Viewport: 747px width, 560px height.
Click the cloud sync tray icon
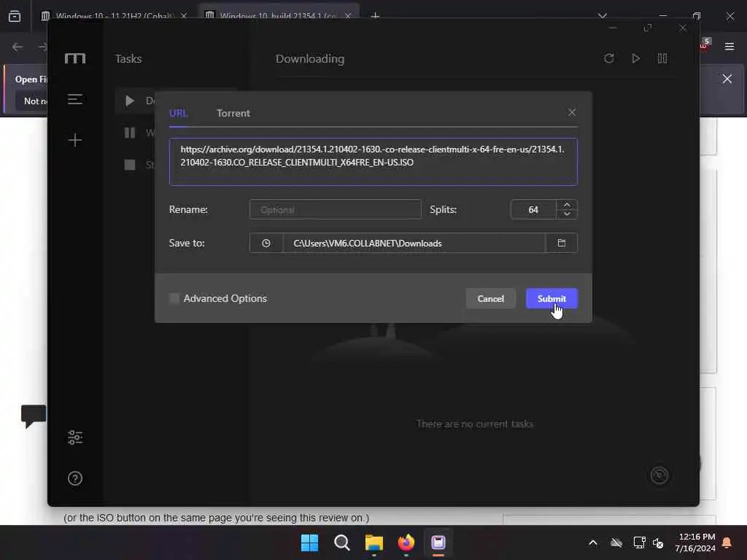pyautogui.click(x=616, y=542)
